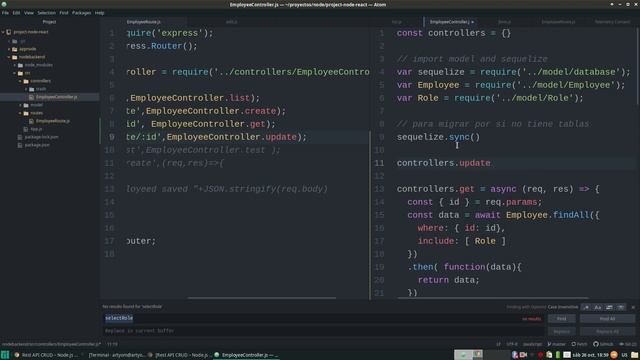This screenshot has width=640, height=360.
Task: Open the View menu
Action: tap(29, 13)
